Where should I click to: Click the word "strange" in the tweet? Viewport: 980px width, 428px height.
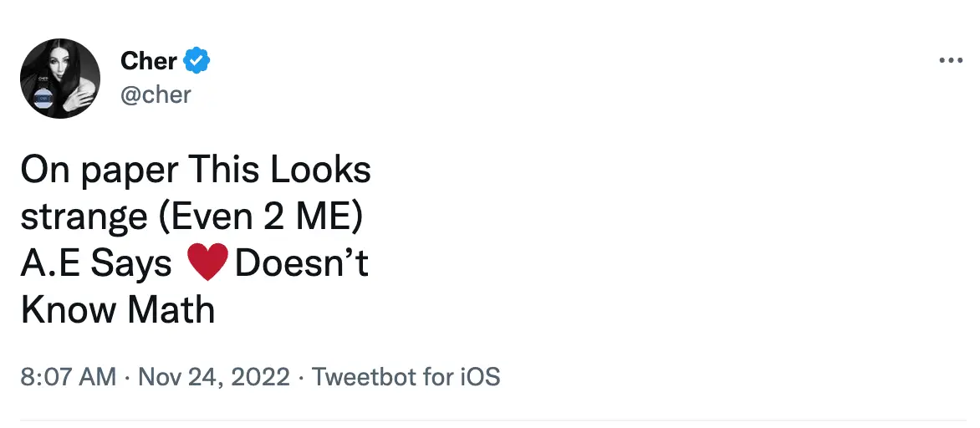coord(84,217)
